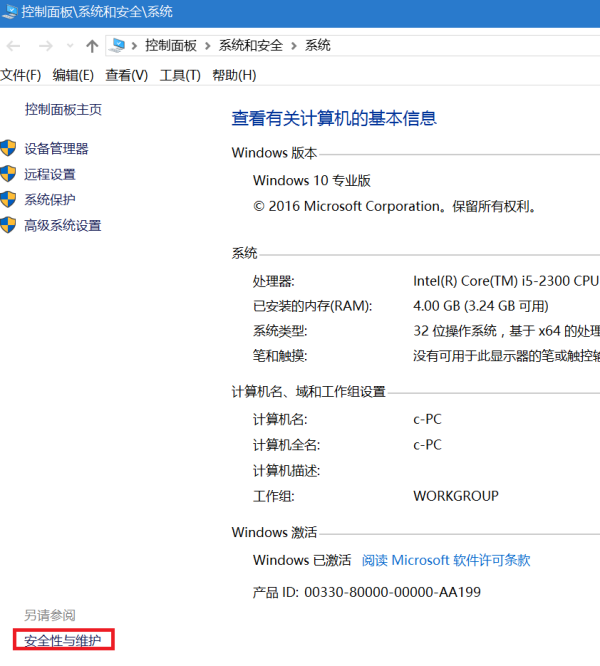Go up one level with the Up arrow
This screenshot has width=600, height=666.
pyautogui.click(x=92, y=46)
